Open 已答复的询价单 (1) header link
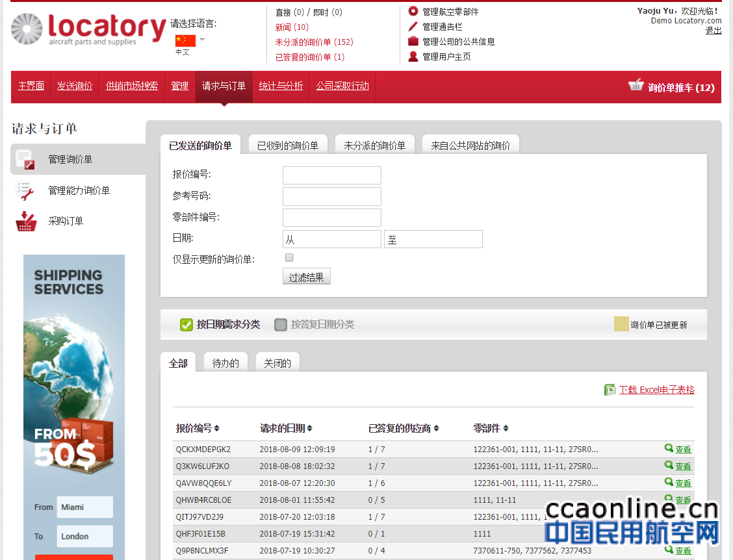Viewport: 733px width, 560px height. click(309, 57)
